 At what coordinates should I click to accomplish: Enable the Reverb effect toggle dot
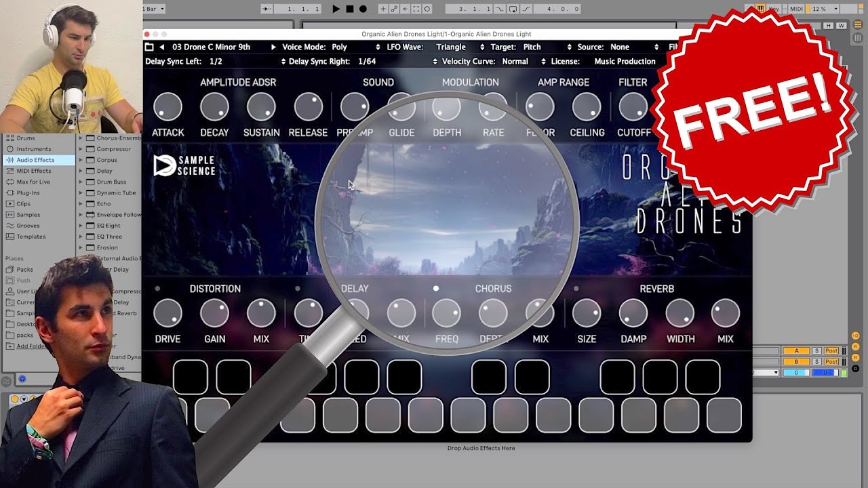(x=576, y=289)
